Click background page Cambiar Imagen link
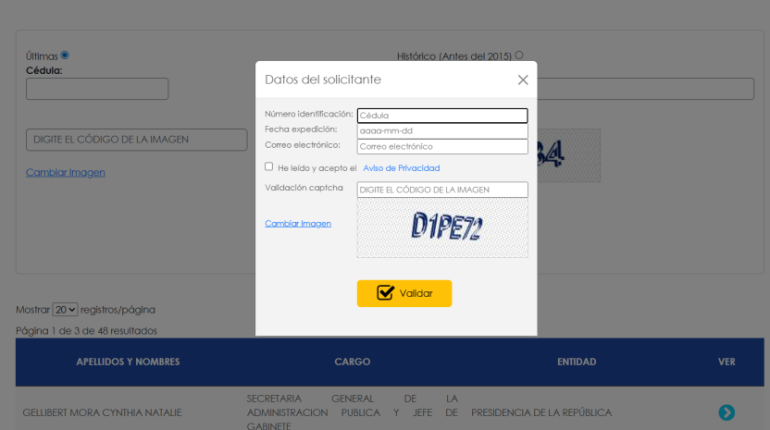 [x=65, y=173]
